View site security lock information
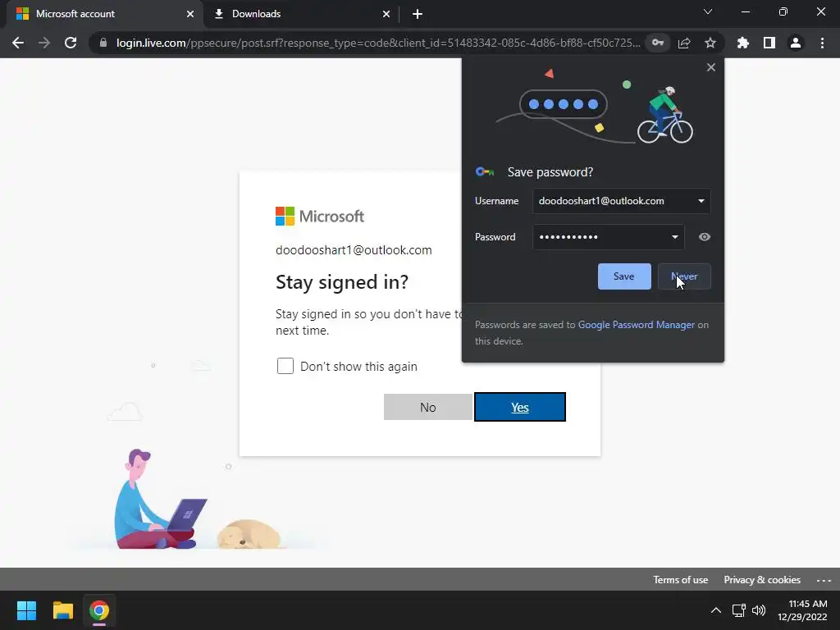The height and width of the screenshot is (630, 840). click(103, 43)
